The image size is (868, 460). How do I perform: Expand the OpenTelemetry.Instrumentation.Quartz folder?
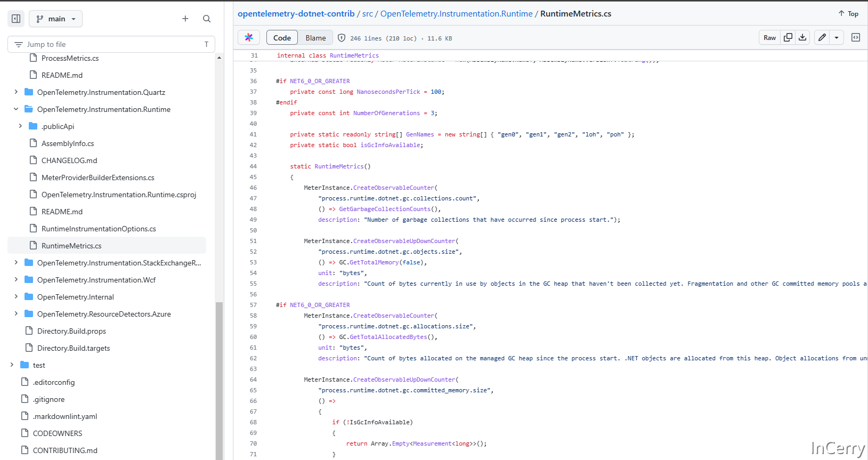click(x=16, y=92)
